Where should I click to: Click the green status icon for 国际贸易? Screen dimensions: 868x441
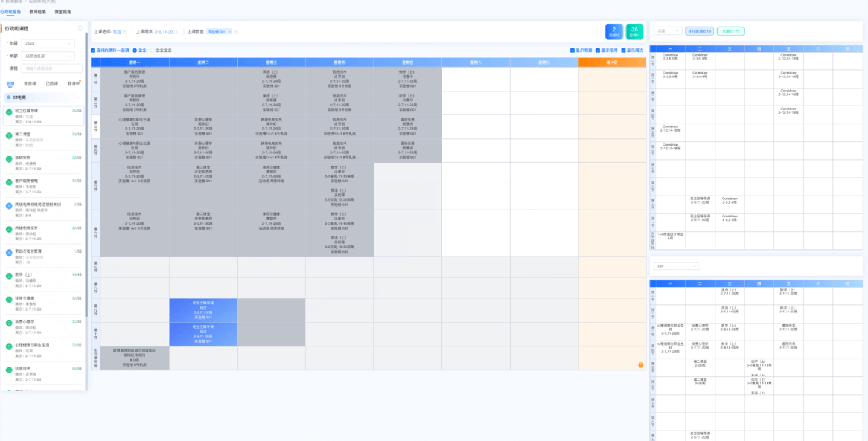[x=9, y=159]
